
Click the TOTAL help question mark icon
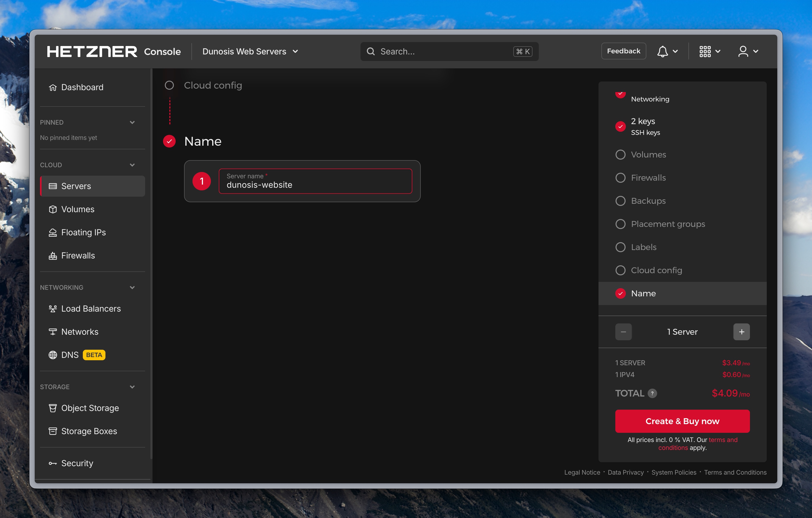(x=652, y=393)
